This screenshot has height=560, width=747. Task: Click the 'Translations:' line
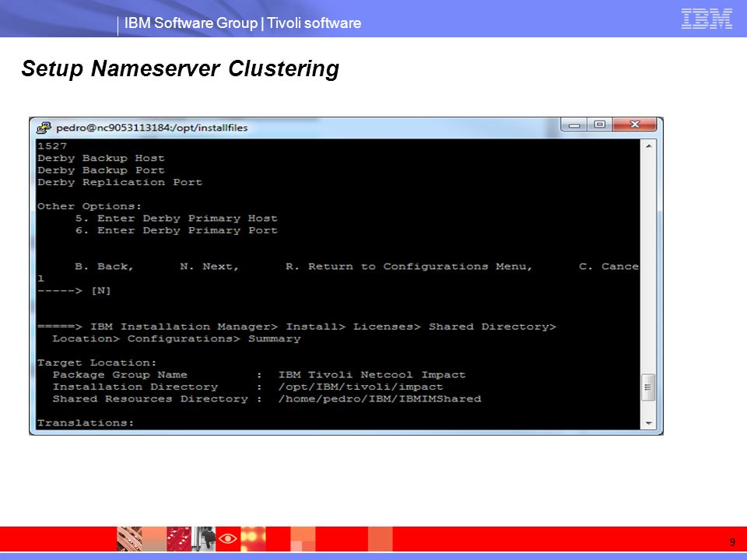(x=86, y=423)
